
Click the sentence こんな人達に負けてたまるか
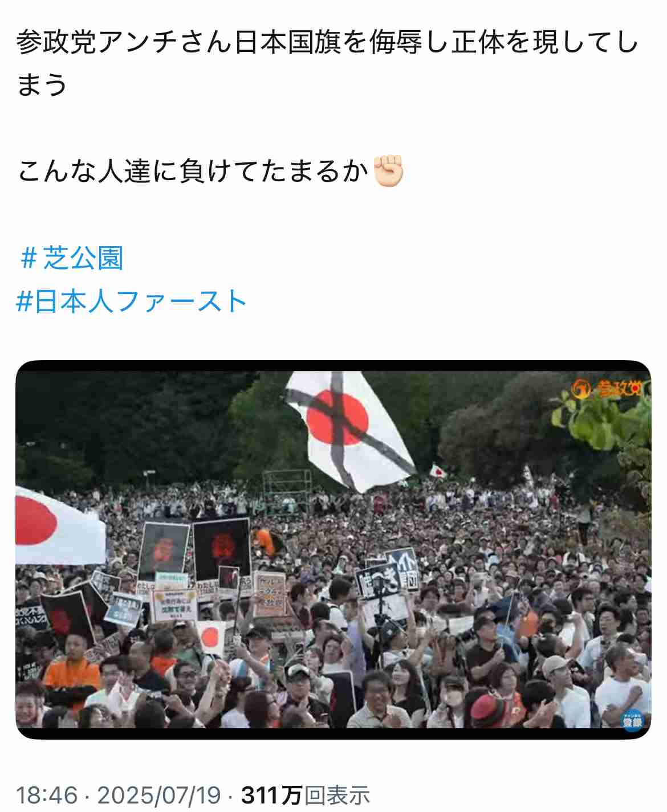tap(194, 171)
